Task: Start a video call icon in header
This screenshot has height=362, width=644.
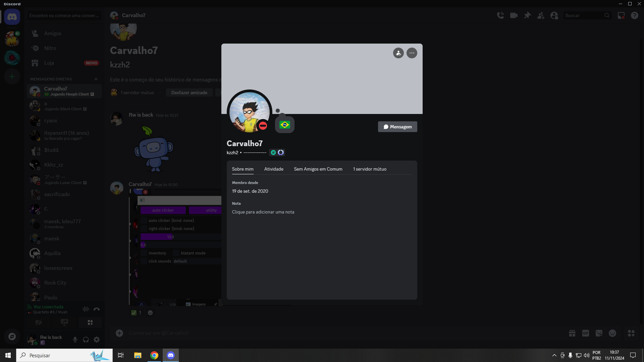Action: [514, 15]
